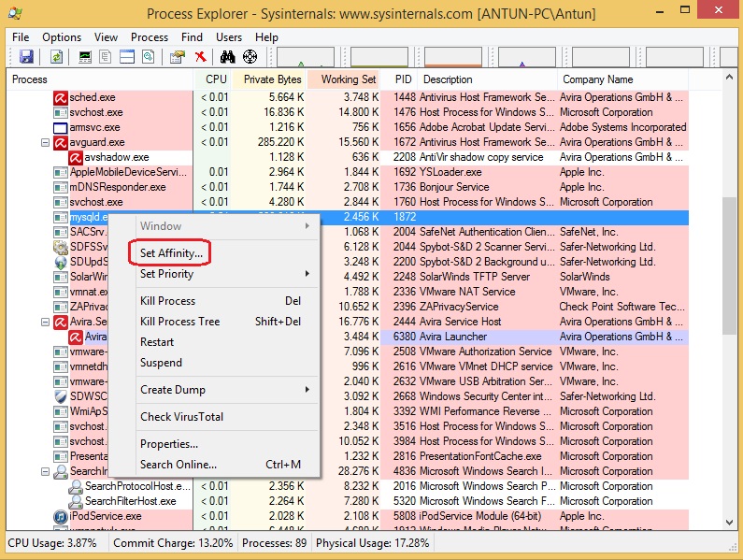Click the SearchProtocolHost.exe process icon
Image resolution: width=743 pixels, height=560 pixels.
[76, 486]
